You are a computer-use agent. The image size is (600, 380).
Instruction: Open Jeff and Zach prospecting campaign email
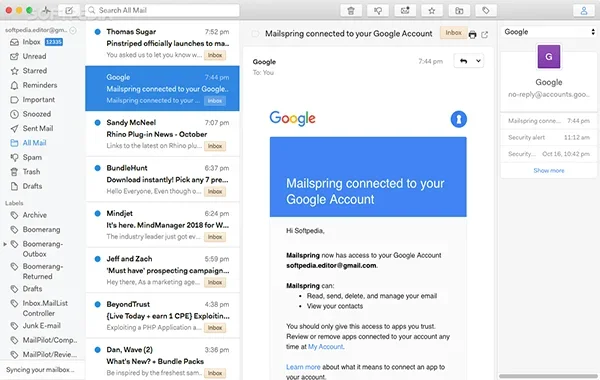(x=162, y=270)
